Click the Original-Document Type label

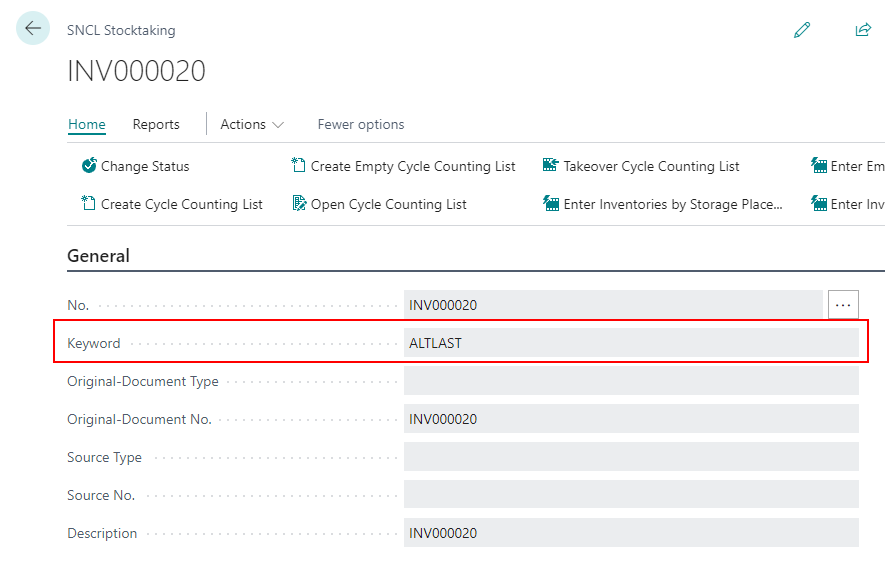(143, 382)
